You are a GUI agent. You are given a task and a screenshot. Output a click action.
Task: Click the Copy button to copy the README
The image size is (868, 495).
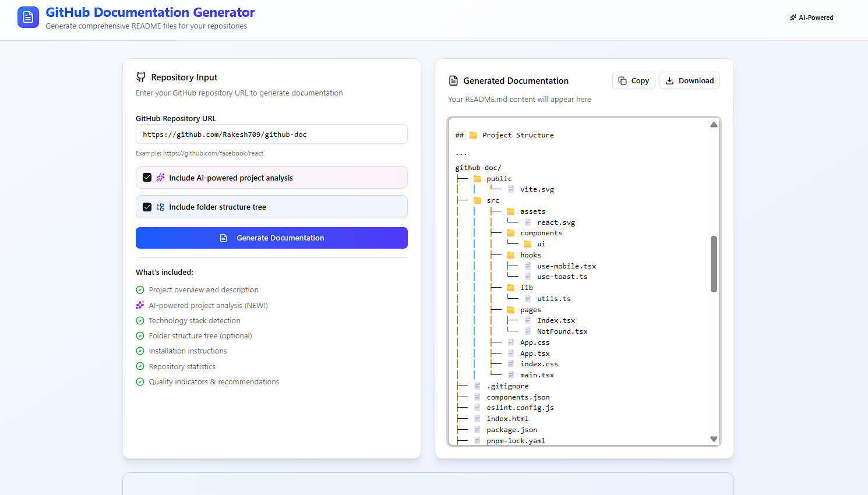[x=633, y=80]
